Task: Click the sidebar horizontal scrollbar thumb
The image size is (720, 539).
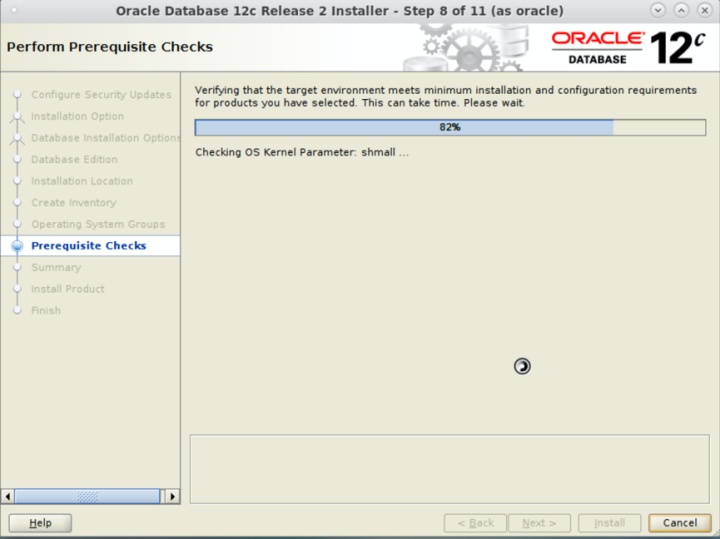Action: point(87,496)
